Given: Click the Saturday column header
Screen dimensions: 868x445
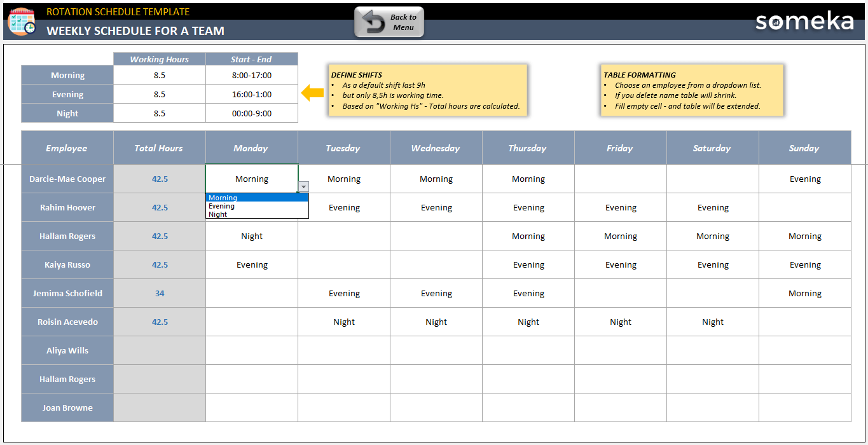Looking at the screenshot, I should [x=713, y=147].
